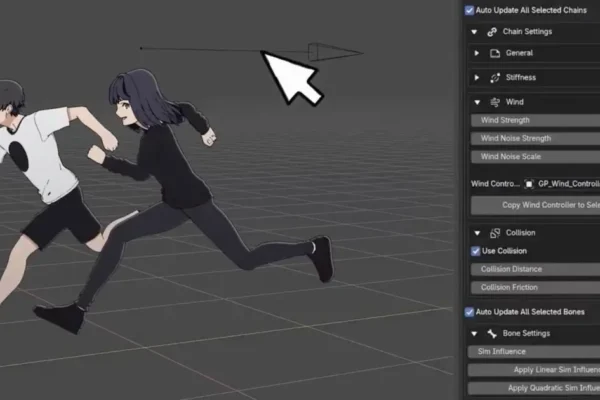Image resolution: width=600 pixels, height=400 pixels.
Task: Click the Stiffness panel icon
Action: tap(494, 77)
